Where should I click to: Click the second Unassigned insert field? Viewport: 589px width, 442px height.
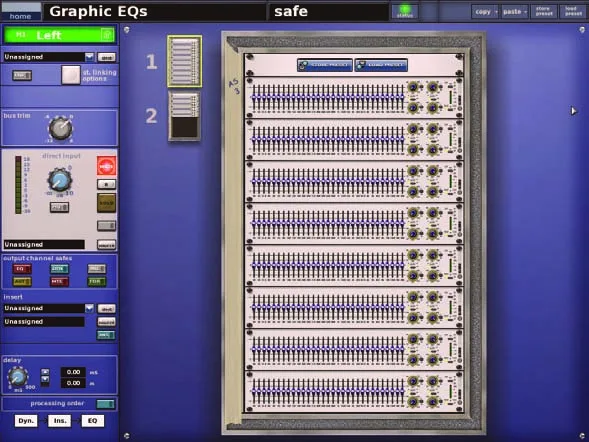44,322
